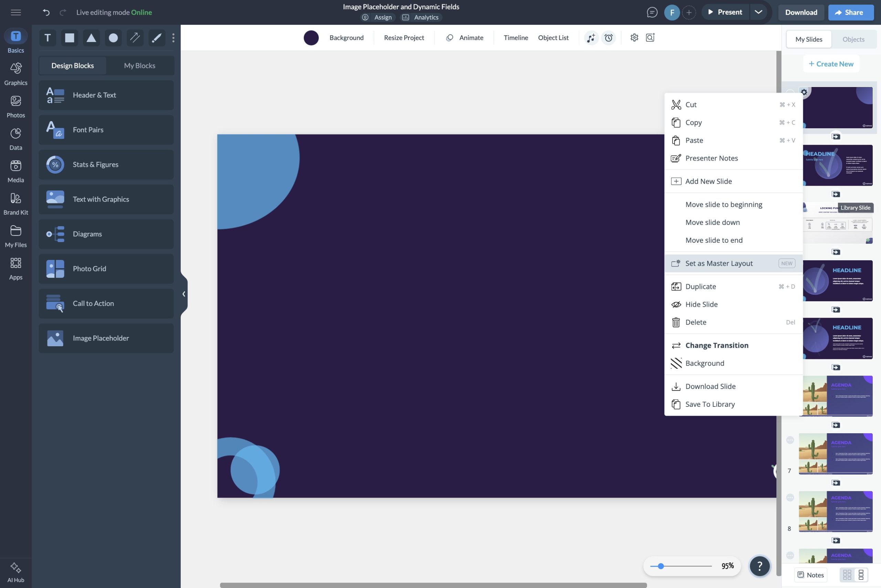This screenshot has height=588, width=881.
Task: Open the project settings gear icon
Action: pyautogui.click(x=634, y=37)
